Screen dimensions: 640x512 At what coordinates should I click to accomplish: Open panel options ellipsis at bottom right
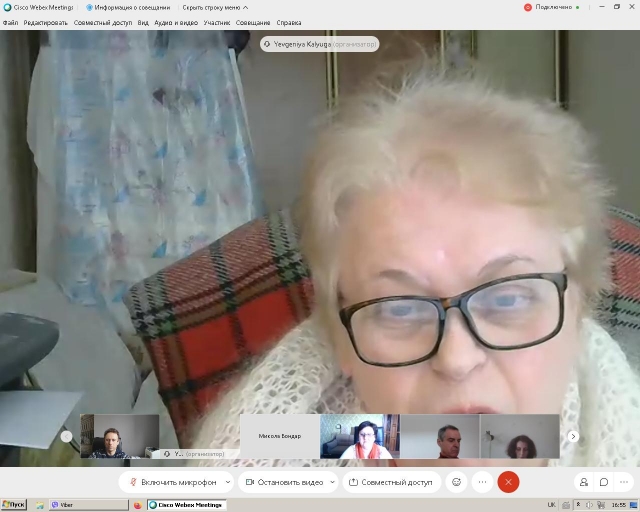624,482
